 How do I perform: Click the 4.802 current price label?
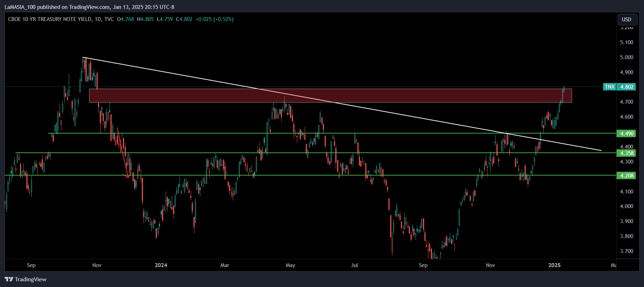[627, 87]
